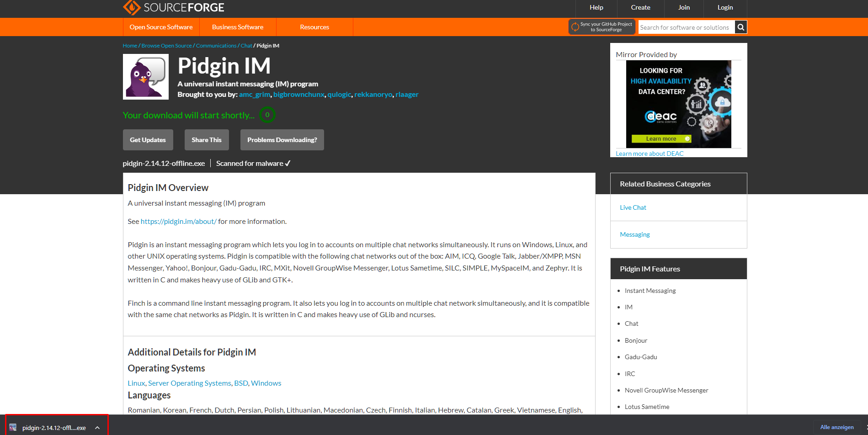Open Browse Open Source breadcrumb
Viewport: 868px width, 435px height.
click(166, 46)
